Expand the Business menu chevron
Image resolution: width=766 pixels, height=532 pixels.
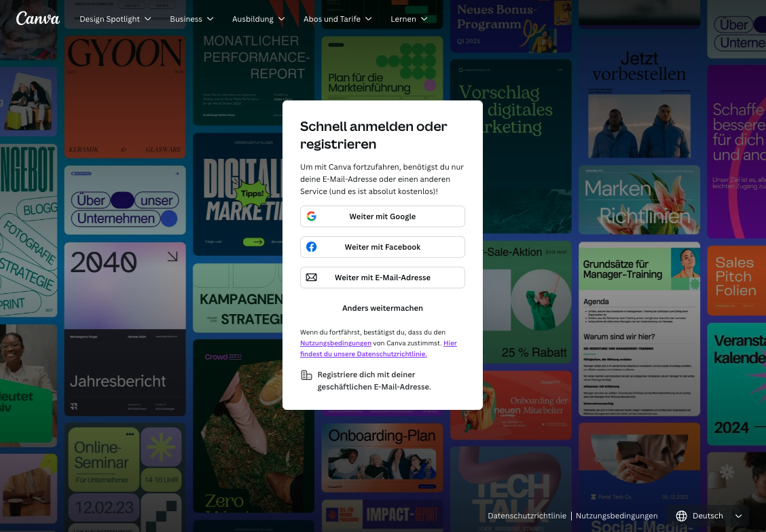211,19
